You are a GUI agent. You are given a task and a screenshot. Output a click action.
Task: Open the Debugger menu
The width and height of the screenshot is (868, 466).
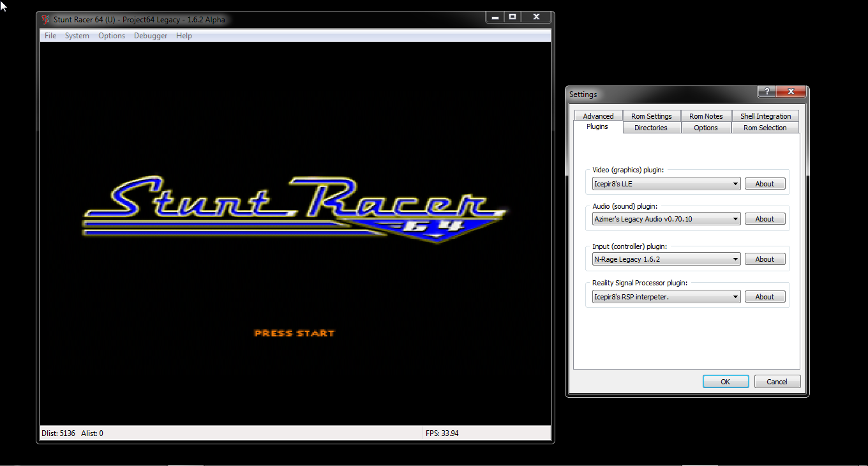coord(151,36)
